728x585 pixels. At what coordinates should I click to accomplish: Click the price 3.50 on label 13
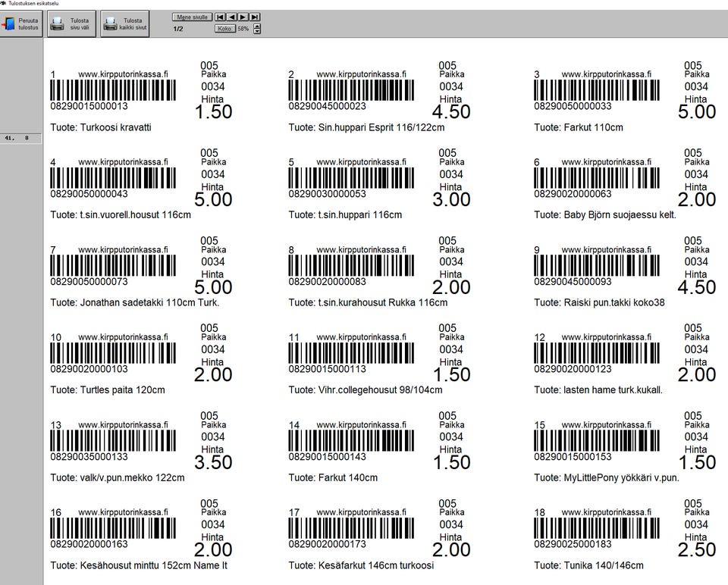tap(213, 462)
